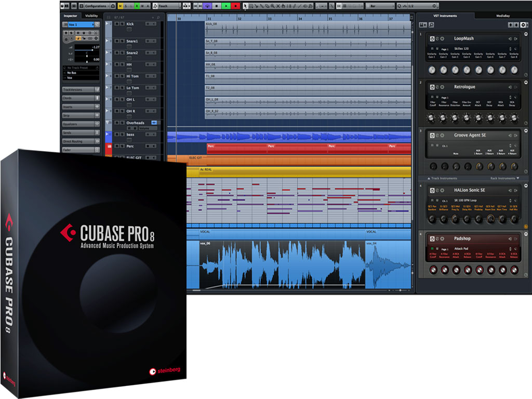Open the track search magnifier in track list

(x=158, y=18)
